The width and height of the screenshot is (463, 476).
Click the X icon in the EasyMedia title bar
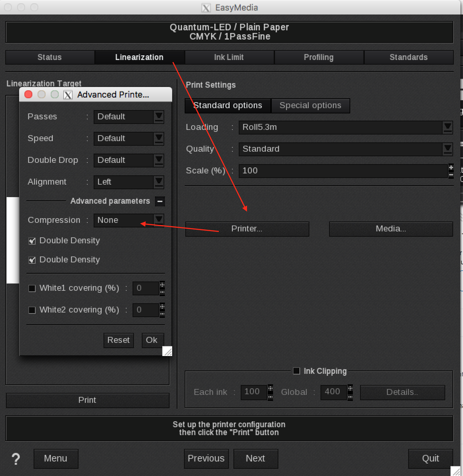coord(206,8)
